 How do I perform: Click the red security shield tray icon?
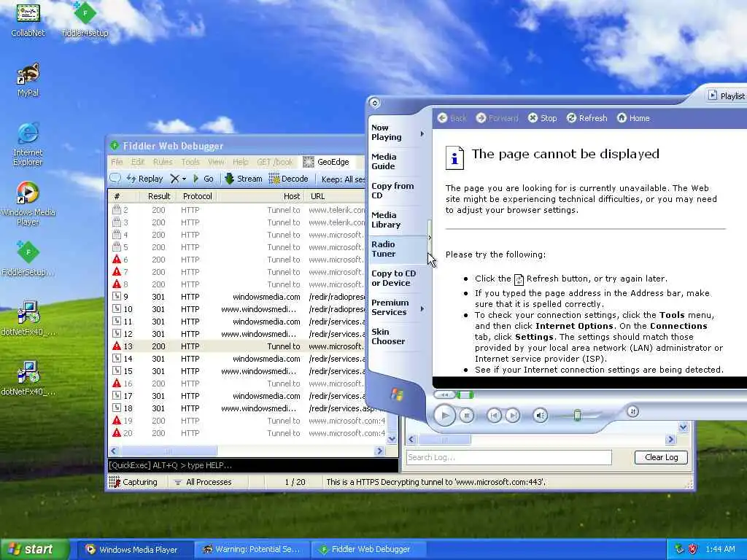[692, 549]
